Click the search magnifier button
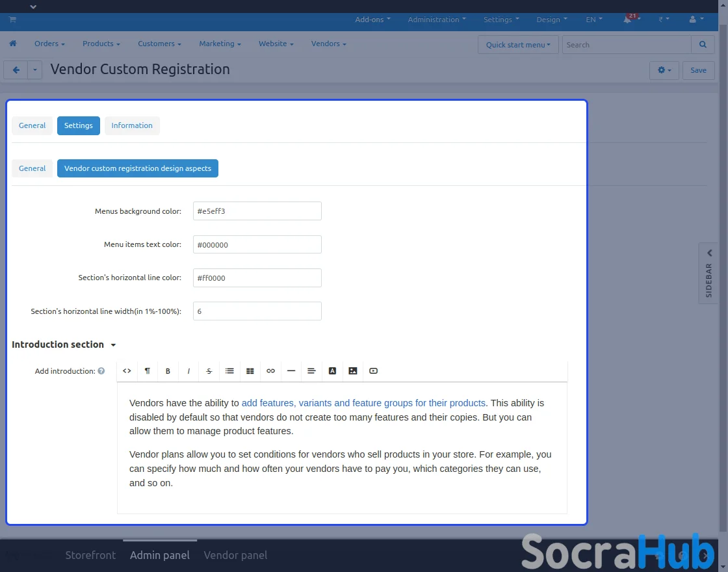Viewport: 728px width, 572px height. (x=703, y=45)
